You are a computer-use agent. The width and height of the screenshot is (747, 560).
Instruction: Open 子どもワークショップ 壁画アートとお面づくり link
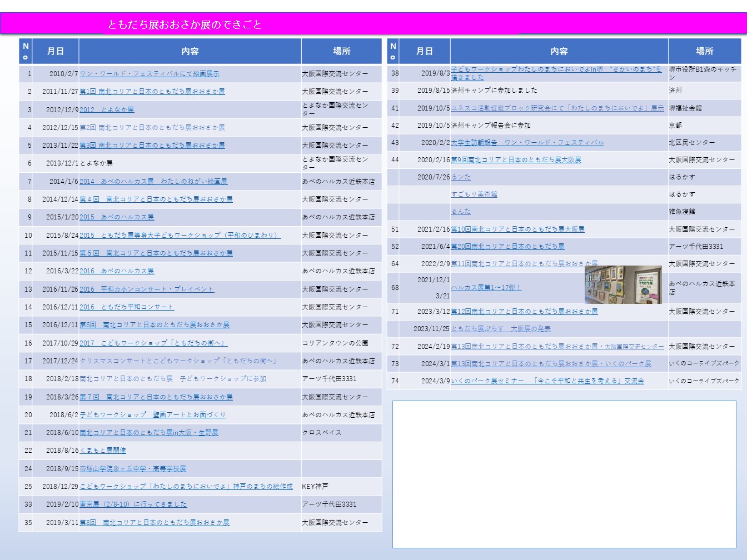pyautogui.click(x=152, y=415)
